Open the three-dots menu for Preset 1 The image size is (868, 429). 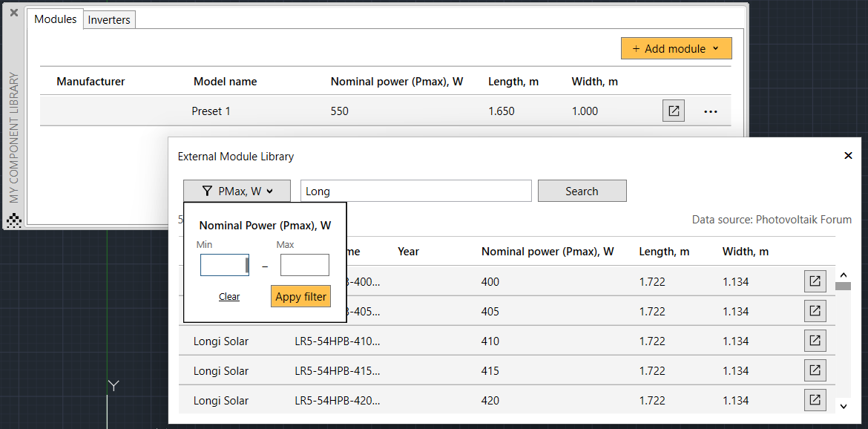coord(710,111)
